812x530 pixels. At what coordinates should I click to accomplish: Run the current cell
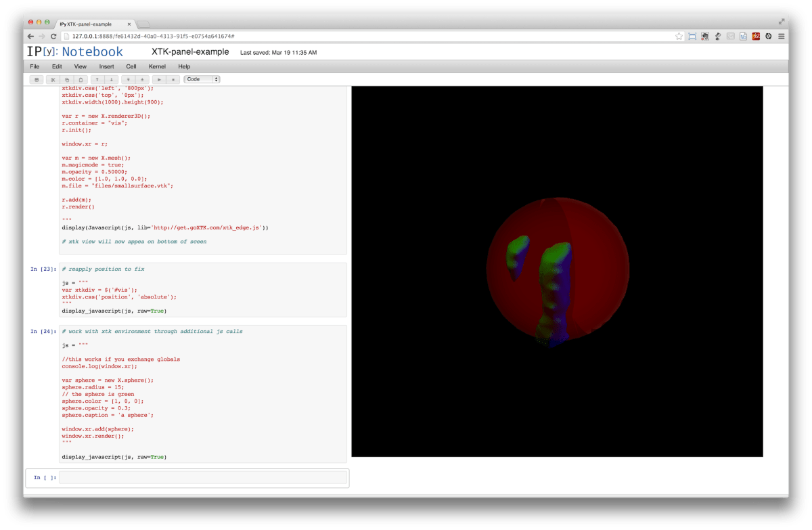[x=160, y=79]
